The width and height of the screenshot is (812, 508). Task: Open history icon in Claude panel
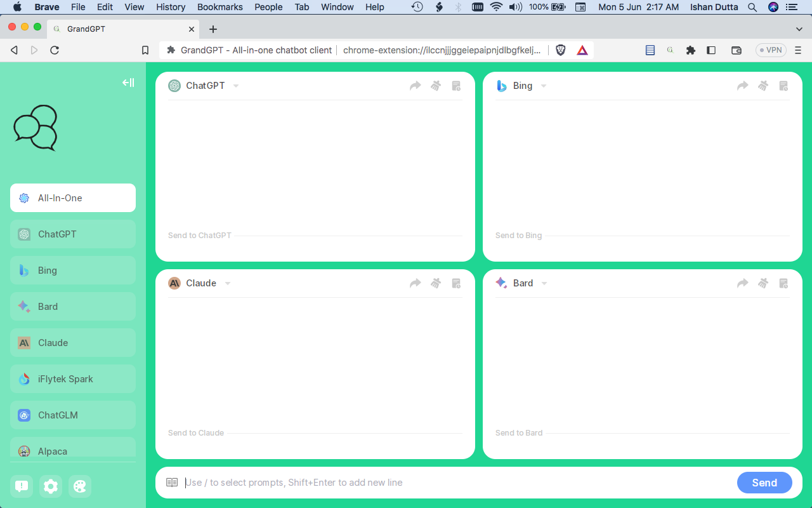[x=456, y=283]
